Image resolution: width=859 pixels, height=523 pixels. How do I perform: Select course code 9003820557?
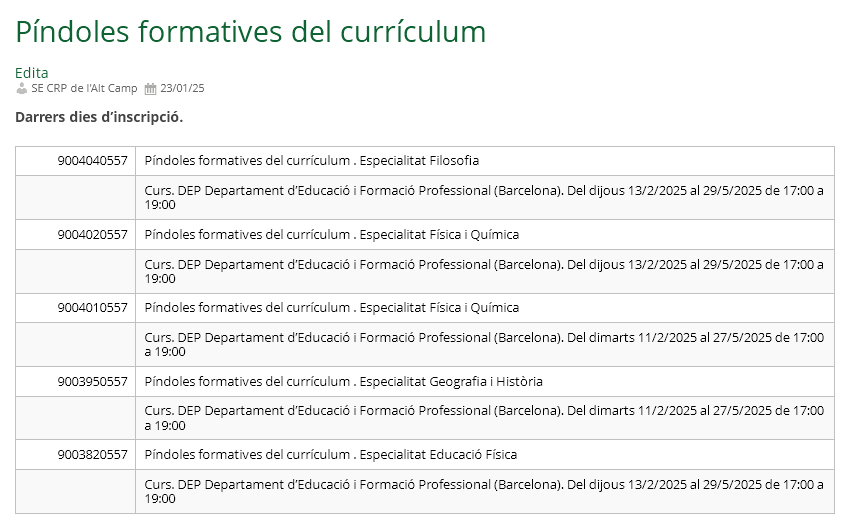[93, 455]
